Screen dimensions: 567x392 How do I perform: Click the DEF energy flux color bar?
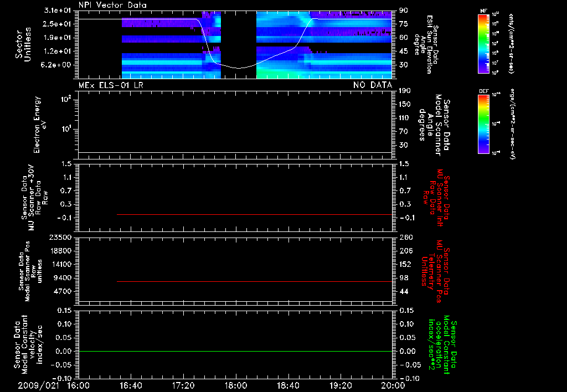coord(483,124)
